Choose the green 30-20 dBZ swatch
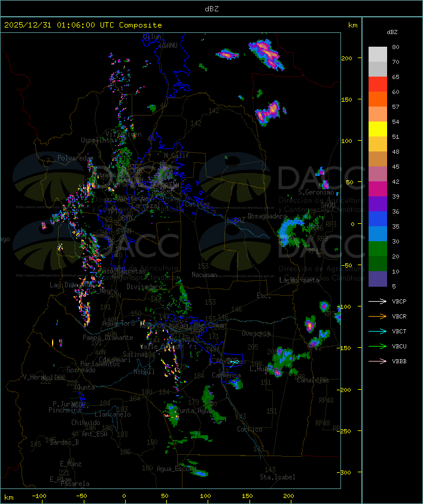This screenshot has width=423, height=504. (378, 248)
